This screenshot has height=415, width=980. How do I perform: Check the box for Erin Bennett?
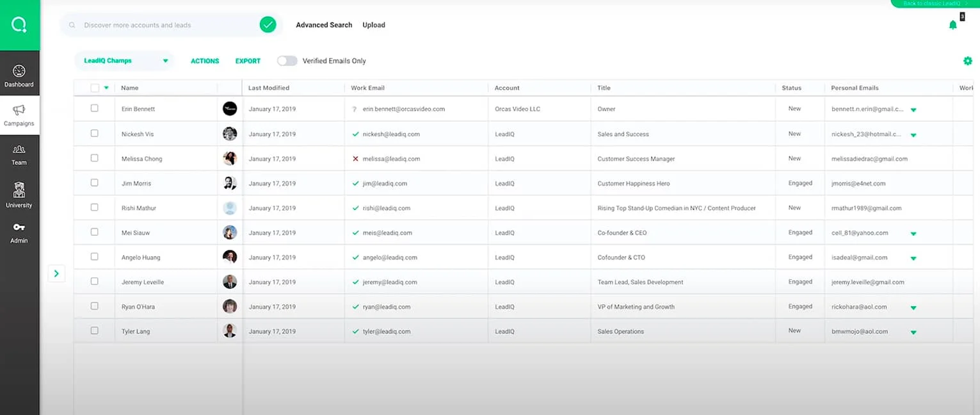(x=95, y=108)
